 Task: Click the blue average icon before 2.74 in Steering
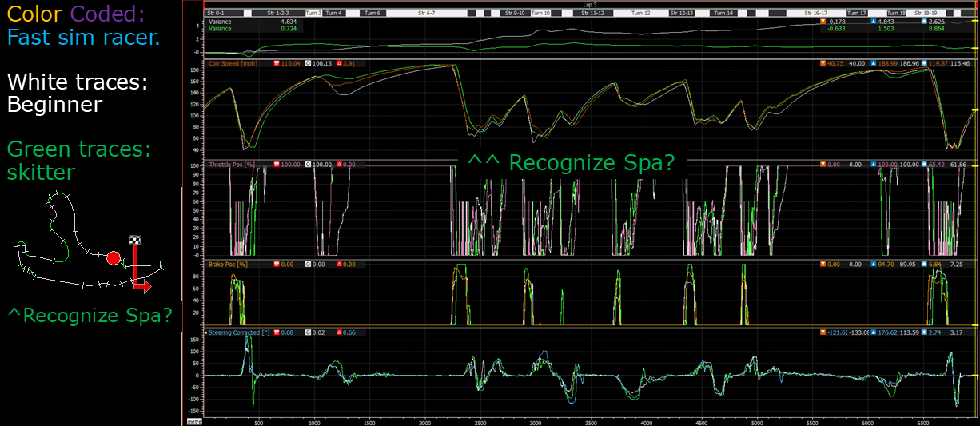point(924,332)
